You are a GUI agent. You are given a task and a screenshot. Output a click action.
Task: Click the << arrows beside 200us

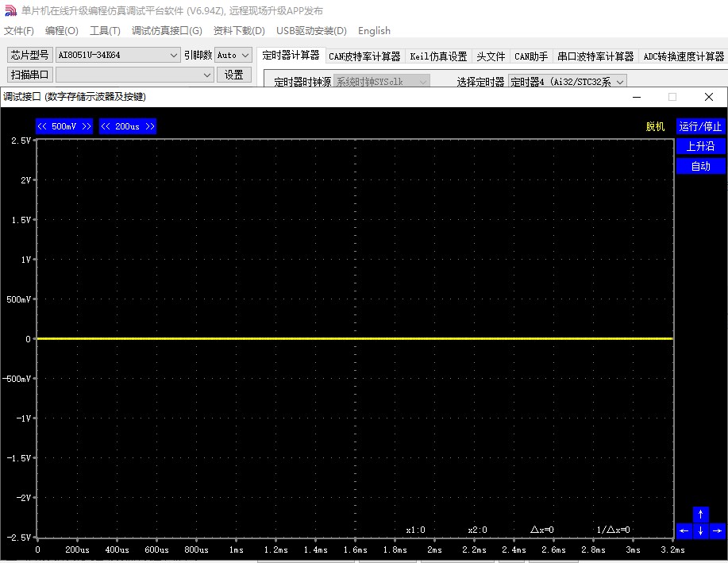click(x=106, y=126)
